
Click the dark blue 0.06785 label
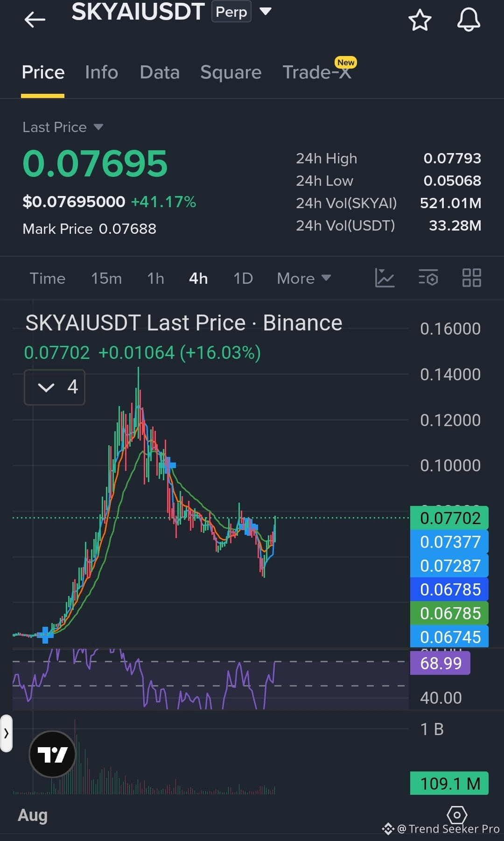click(x=449, y=589)
